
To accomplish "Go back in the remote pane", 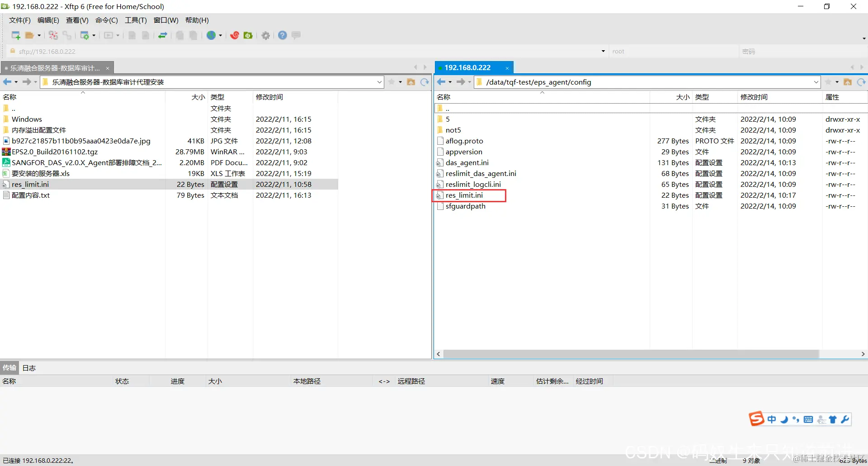I will [441, 82].
